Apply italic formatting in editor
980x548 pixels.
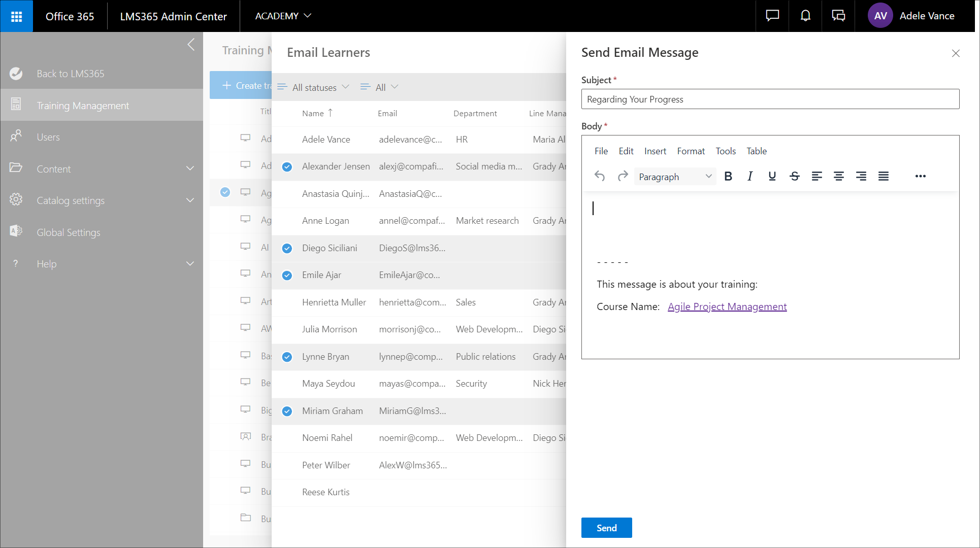pyautogui.click(x=749, y=176)
